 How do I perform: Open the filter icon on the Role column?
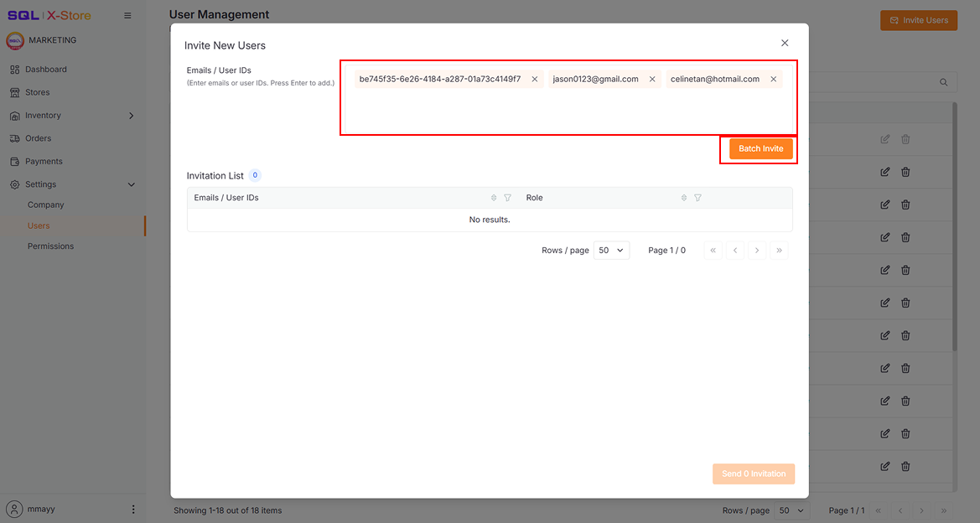coord(697,197)
